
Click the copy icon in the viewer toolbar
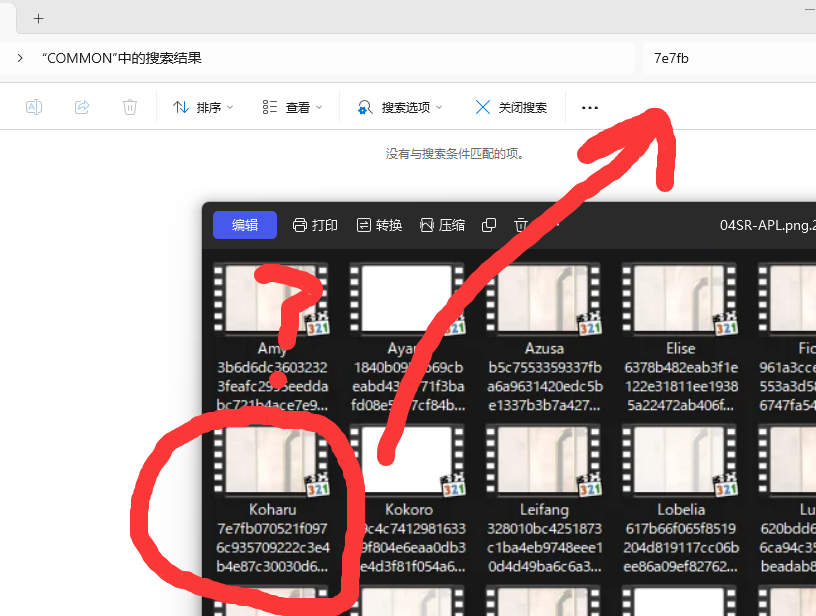coord(489,225)
